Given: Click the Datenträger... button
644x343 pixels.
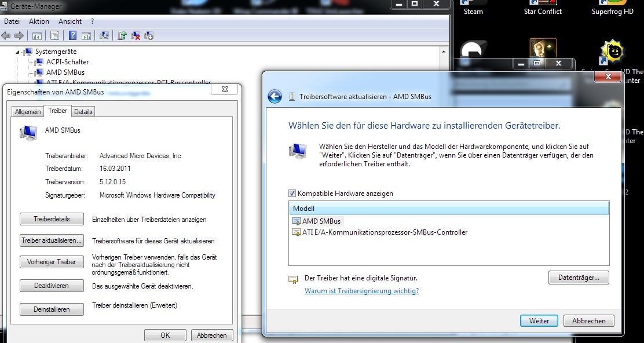Looking at the screenshot, I should pos(579,278).
